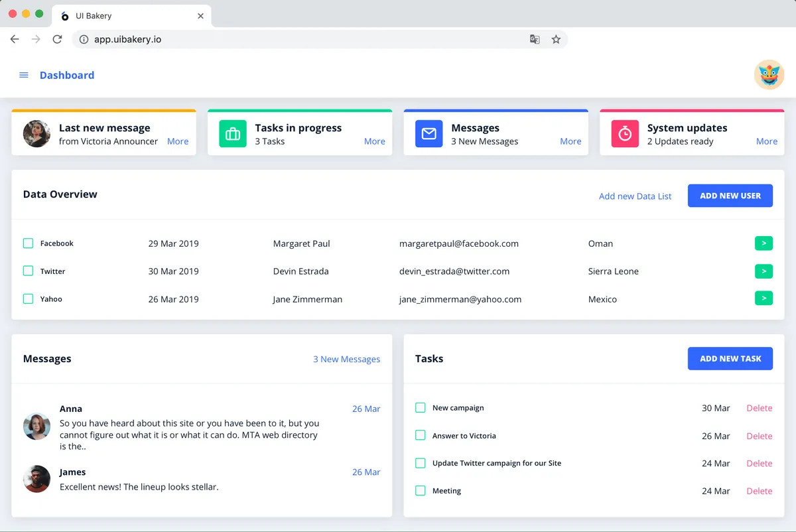Tick the Yahoo row checkbox

pyautogui.click(x=29, y=299)
